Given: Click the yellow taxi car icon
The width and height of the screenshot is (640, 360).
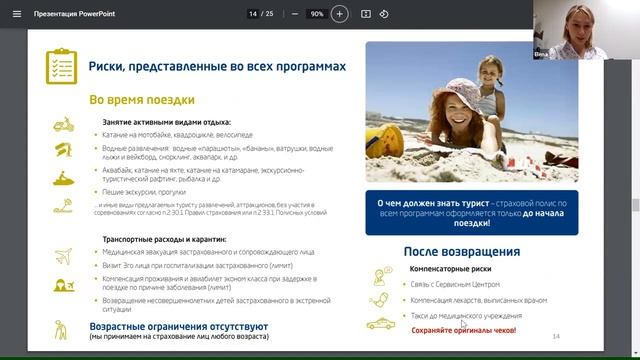Looking at the screenshot, I should [x=381, y=324].
